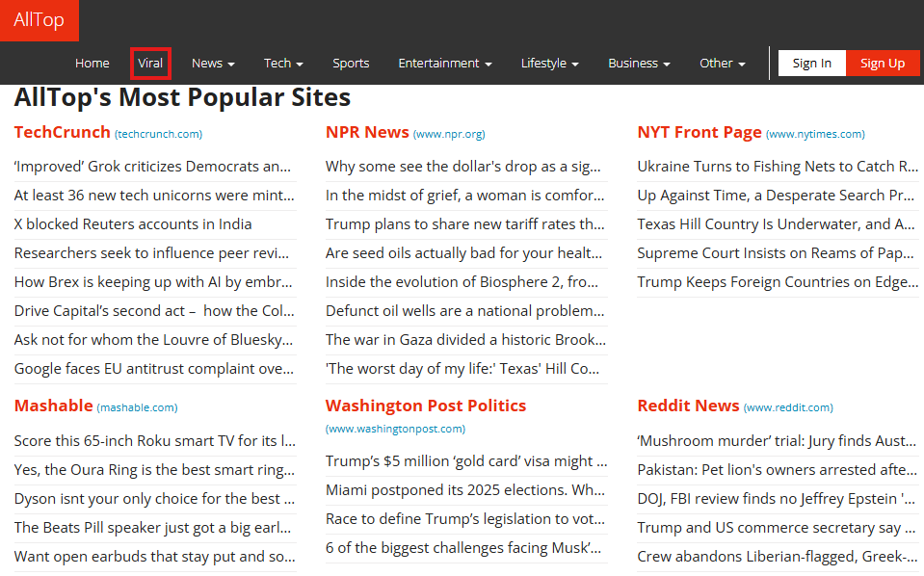Open "Ukraine Turns to Fishing Nets" story

click(x=778, y=167)
